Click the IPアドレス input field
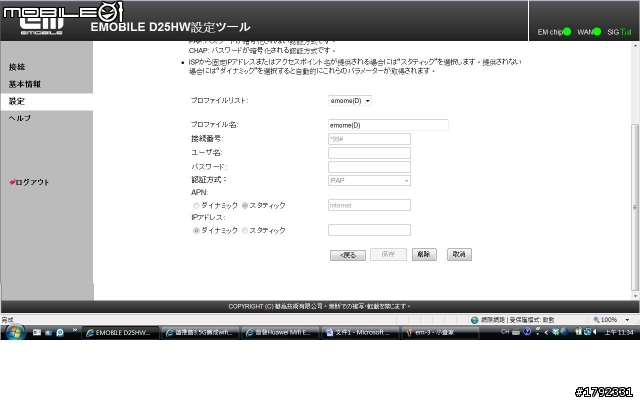Image resolution: width=640 pixels, height=400 pixels. coord(369,230)
